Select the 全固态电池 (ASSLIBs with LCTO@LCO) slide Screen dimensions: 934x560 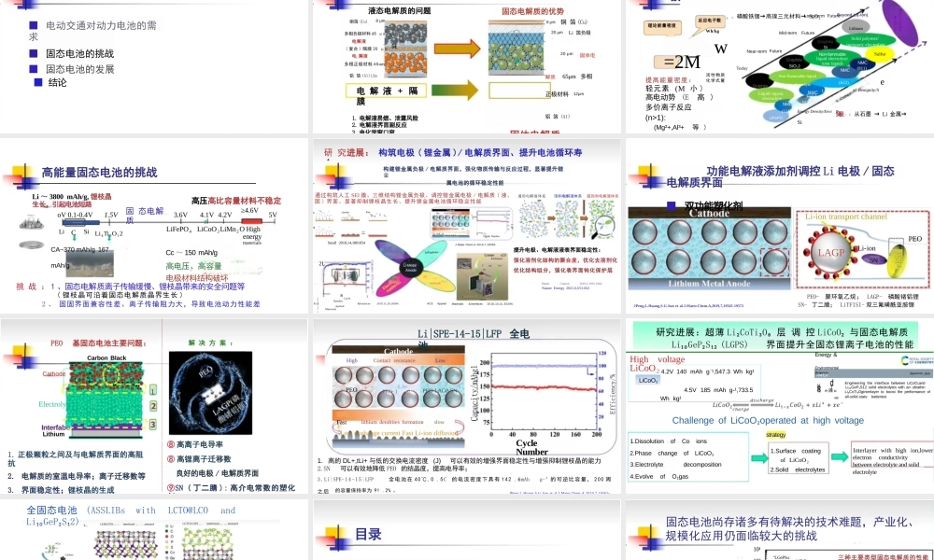click(154, 529)
